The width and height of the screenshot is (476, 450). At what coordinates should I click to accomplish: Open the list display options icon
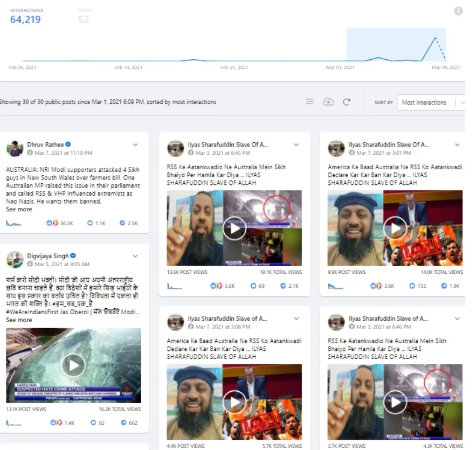tap(310, 101)
